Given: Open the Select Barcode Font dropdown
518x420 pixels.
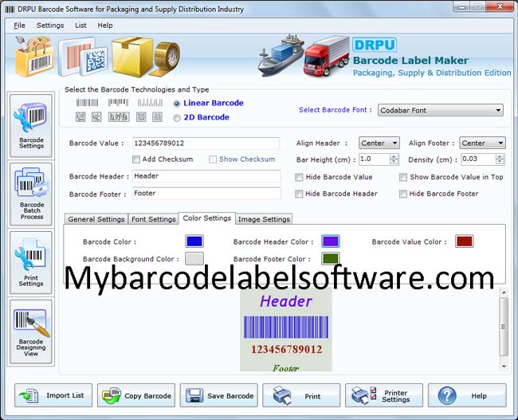Looking at the screenshot, I should click(x=441, y=110).
